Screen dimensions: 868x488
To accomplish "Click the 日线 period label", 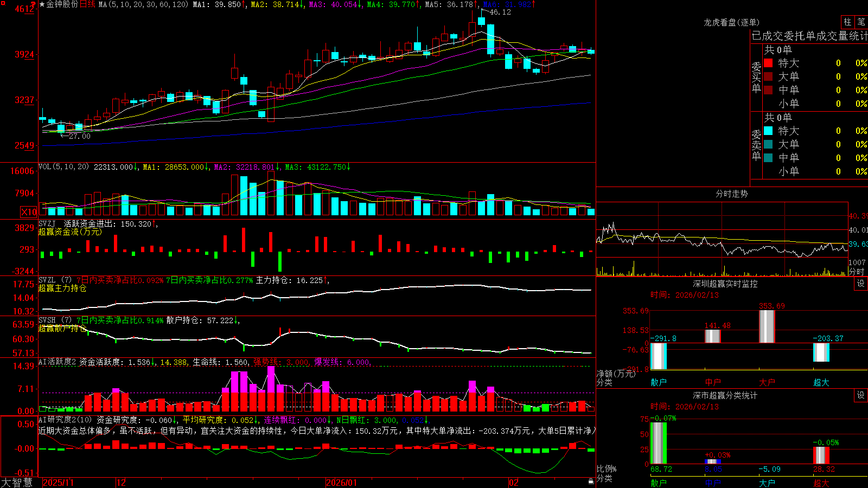I will point(87,4).
